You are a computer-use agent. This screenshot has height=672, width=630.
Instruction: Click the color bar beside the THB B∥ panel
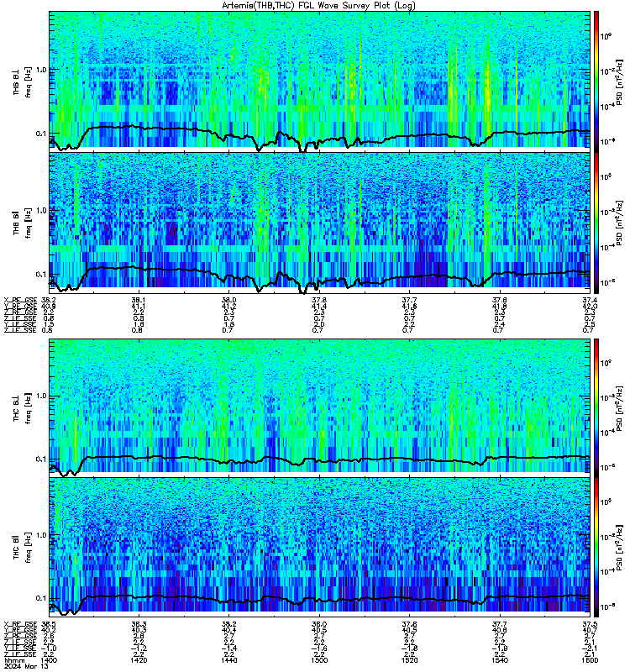click(x=596, y=223)
